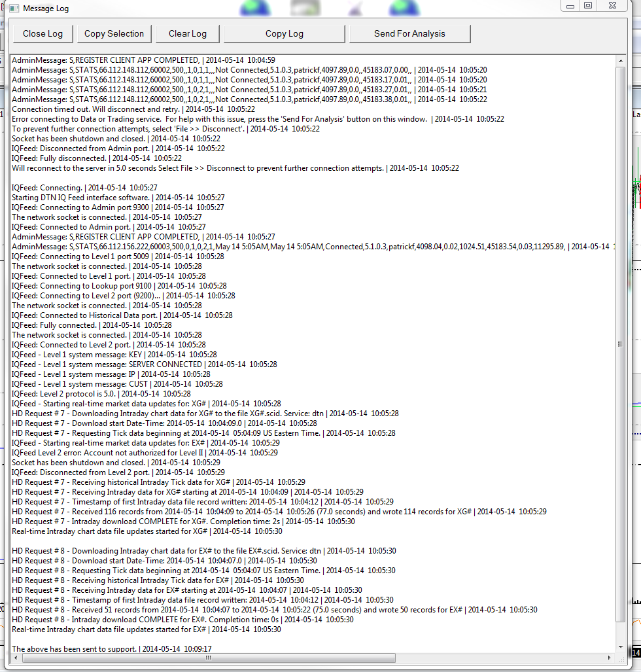
Task: Select line 'HD Request # 7 - Intraday download COMPLETE for XG#'
Action: tap(183, 522)
